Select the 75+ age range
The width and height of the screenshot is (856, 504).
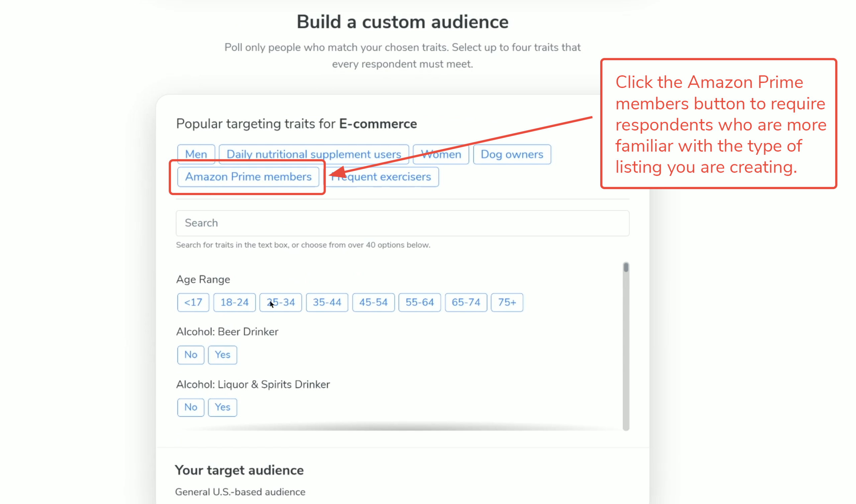point(507,302)
